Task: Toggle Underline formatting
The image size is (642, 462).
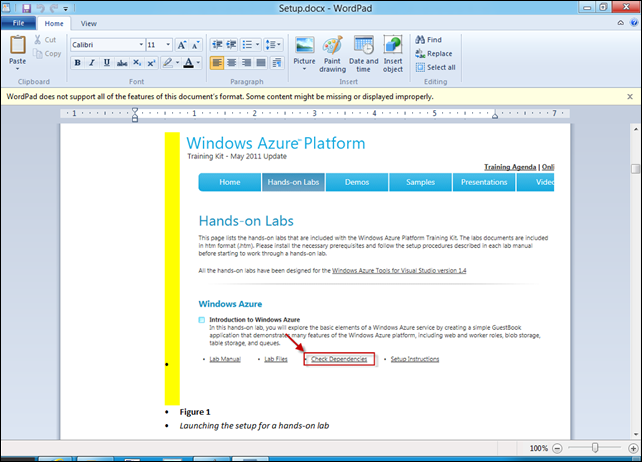Action: 107,63
